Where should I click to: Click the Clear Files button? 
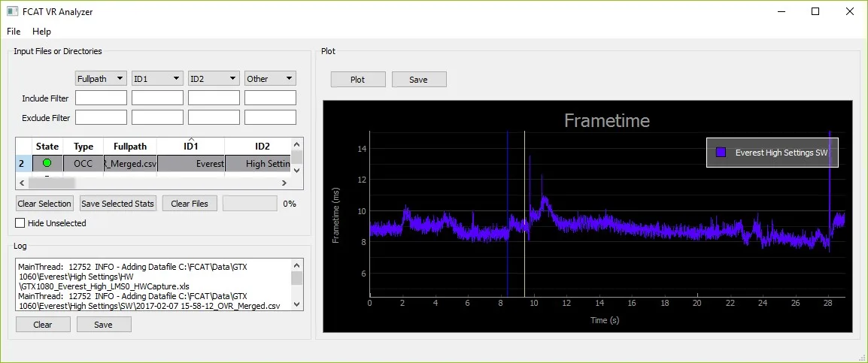click(x=190, y=204)
